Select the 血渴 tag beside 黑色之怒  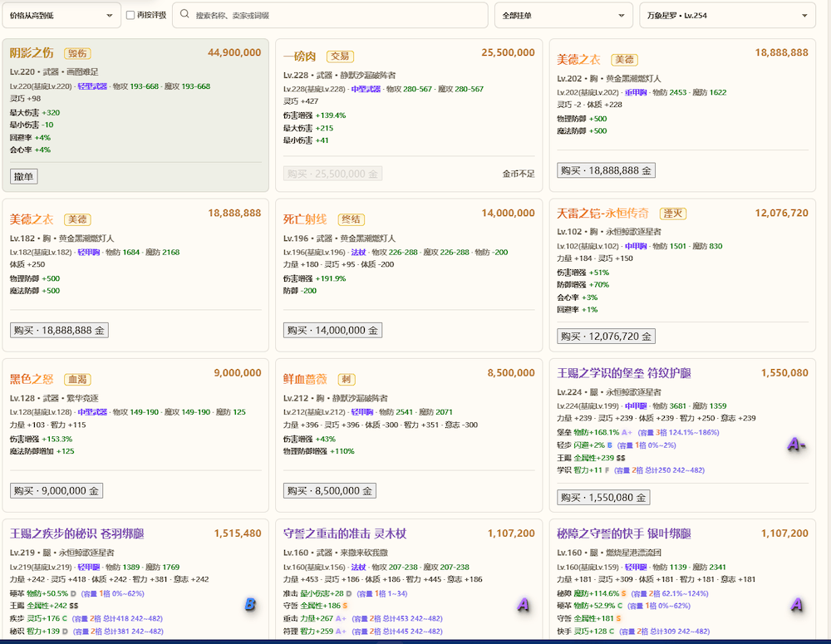click(x=77, y=380)
